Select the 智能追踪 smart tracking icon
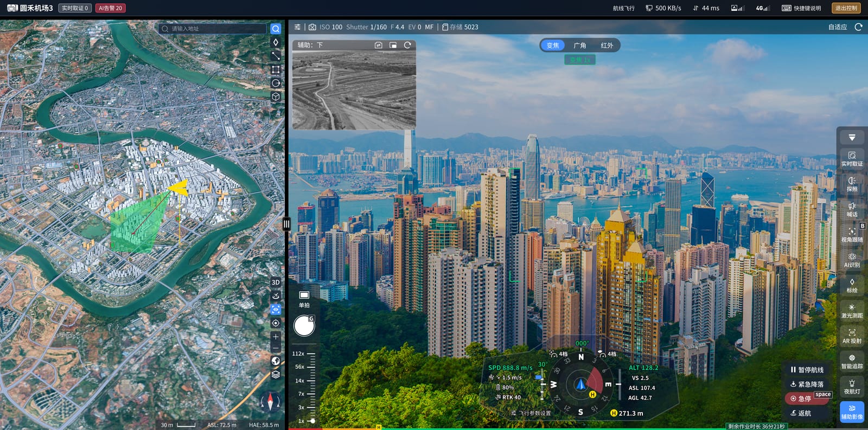868x430 pixels. pos(852,362)
